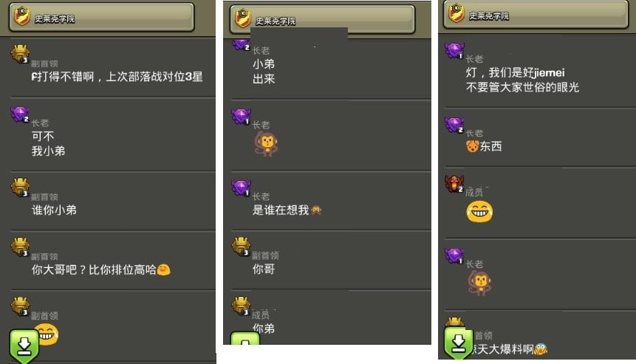Select the message '谁你小弟'
This screenshot has height=364, width=636.
click(54, 210)
